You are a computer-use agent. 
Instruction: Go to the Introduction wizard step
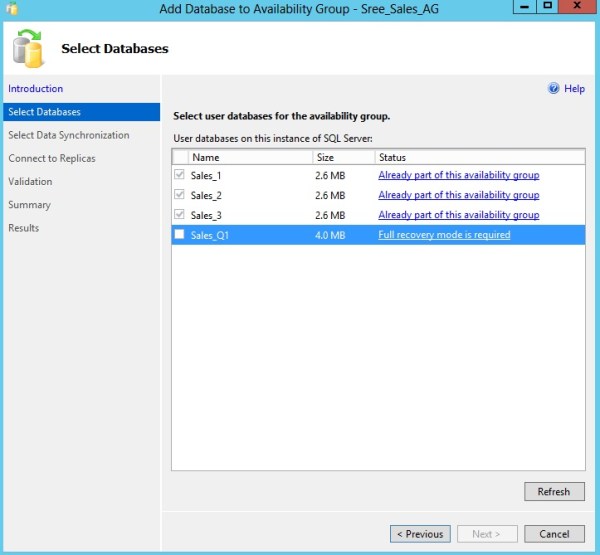tap(35, 89)
